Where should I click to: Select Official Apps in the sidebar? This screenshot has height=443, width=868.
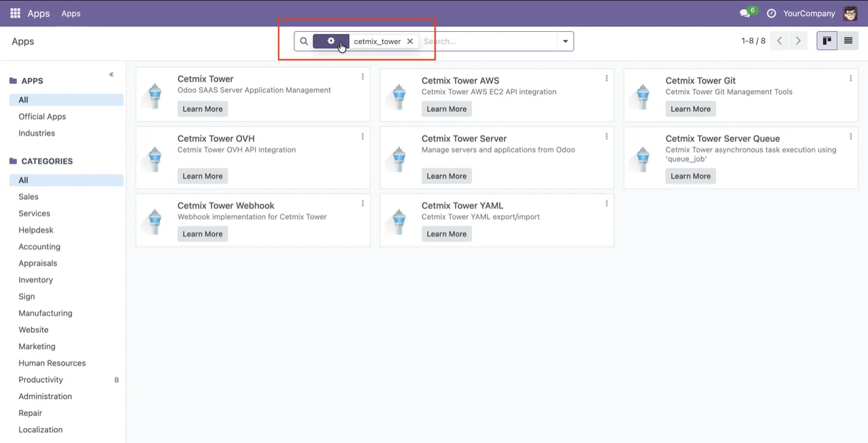pos(42,116)
